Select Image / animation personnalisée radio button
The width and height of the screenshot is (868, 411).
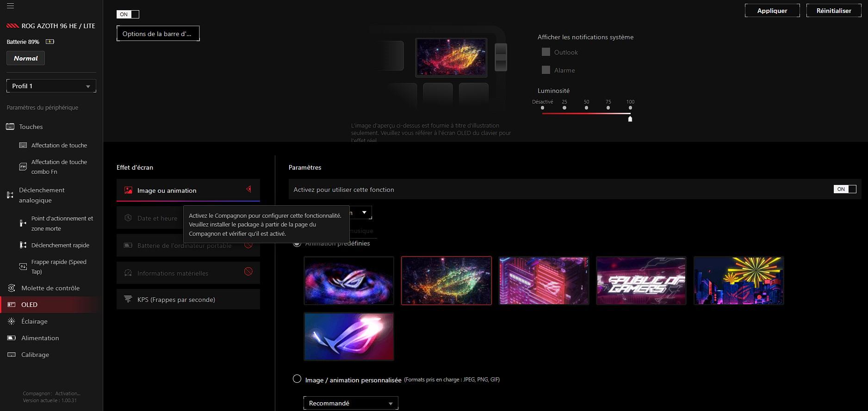click(297, 379)
